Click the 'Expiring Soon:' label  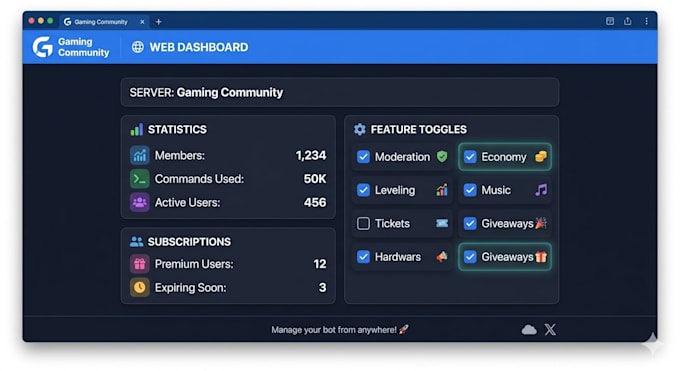click(x=190, y=287)
